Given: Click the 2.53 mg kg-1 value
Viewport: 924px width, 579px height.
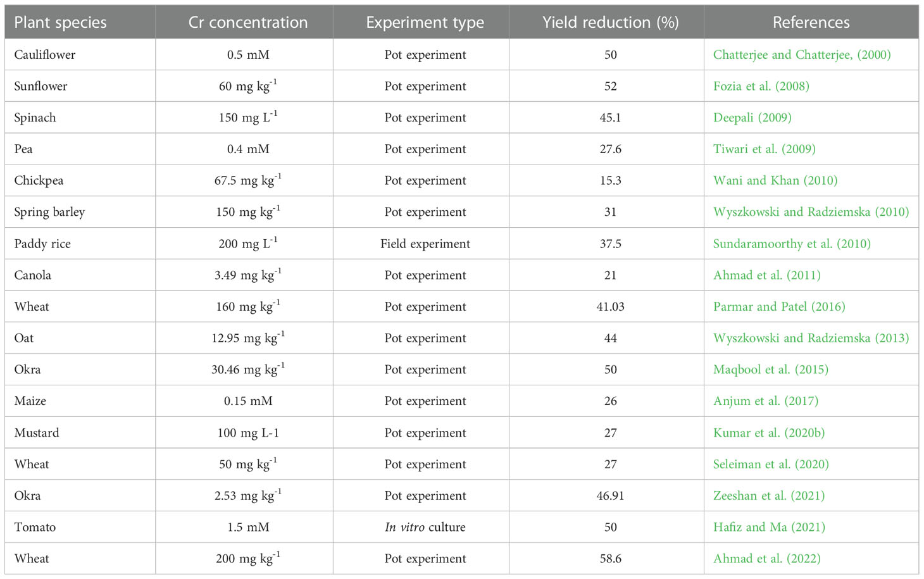Looking at the screenshot, I should pos(248,495).
